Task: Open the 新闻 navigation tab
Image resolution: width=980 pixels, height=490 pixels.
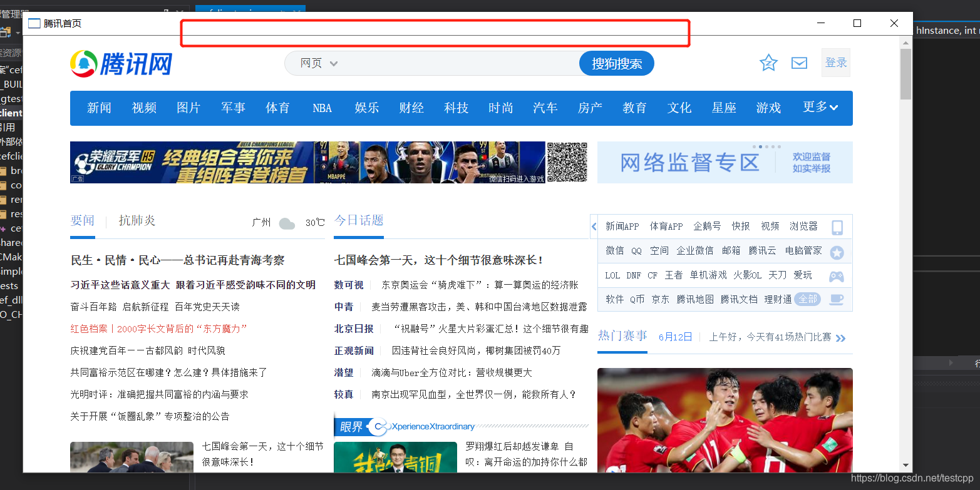Action: (x=99, y=108)
